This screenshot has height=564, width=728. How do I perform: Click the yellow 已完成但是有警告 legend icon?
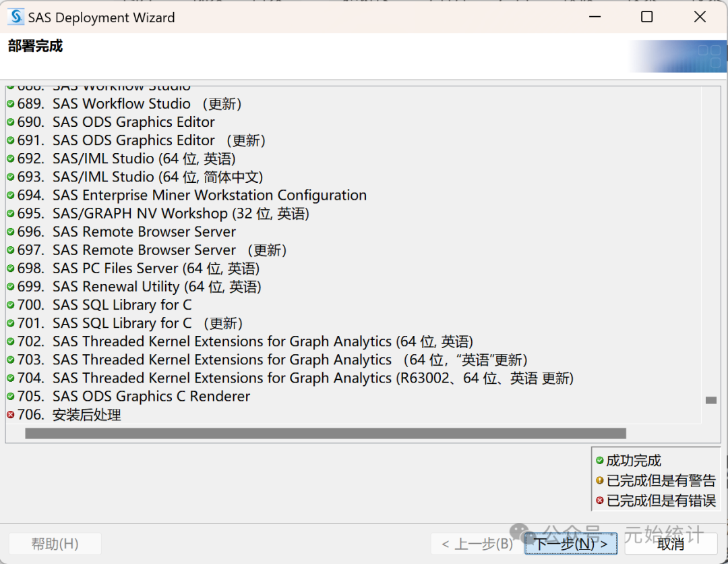tap(600, 480)
